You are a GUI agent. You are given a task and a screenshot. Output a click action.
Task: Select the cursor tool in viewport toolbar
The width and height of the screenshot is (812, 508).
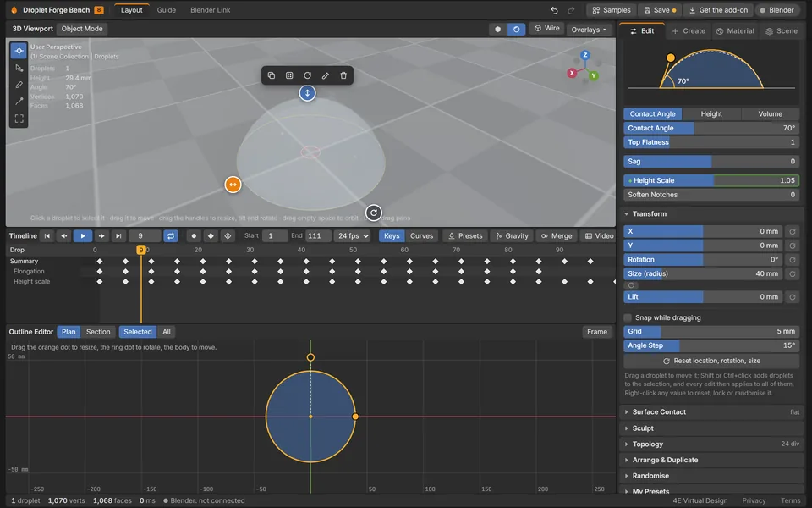click(19, 51)
